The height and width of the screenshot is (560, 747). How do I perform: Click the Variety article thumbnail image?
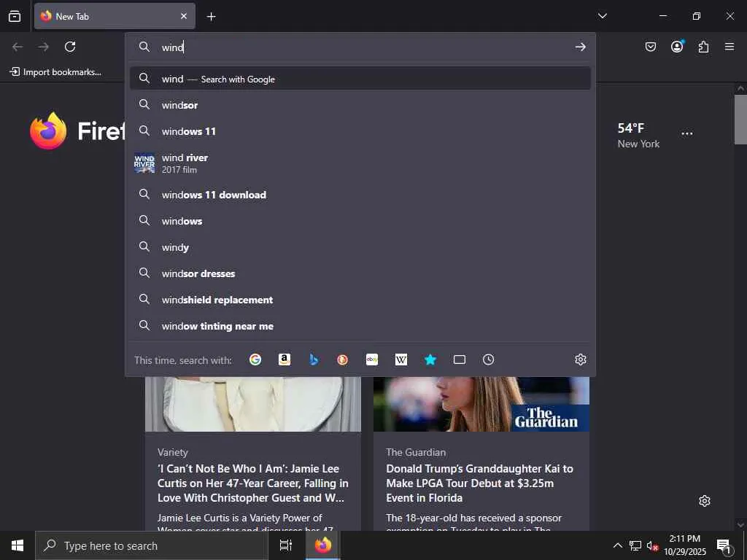click(x=253, y=404)
